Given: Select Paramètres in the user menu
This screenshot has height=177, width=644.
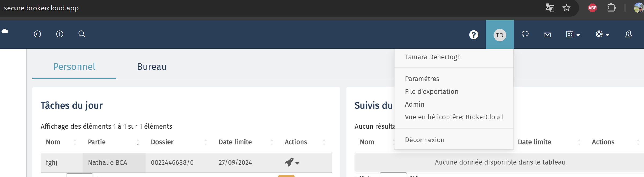Looking at the screenshot, I should (x=422, y=79).
